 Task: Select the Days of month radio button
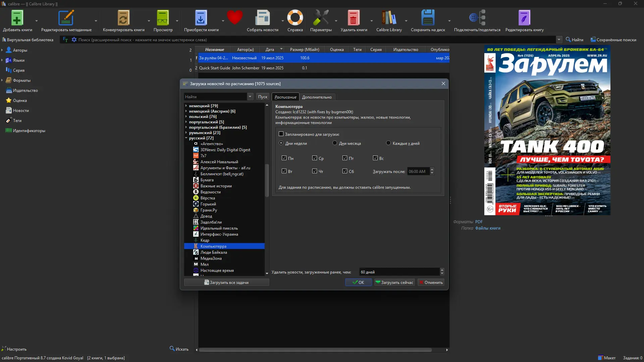335,143
